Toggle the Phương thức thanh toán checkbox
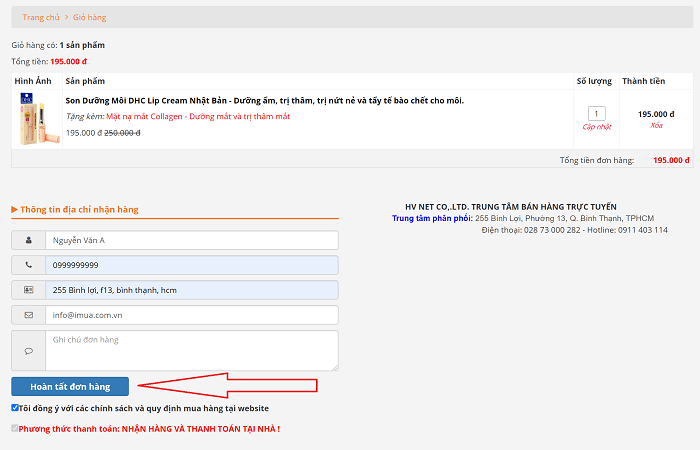This screenshot has width=700, height=450. tap(15, 429)
